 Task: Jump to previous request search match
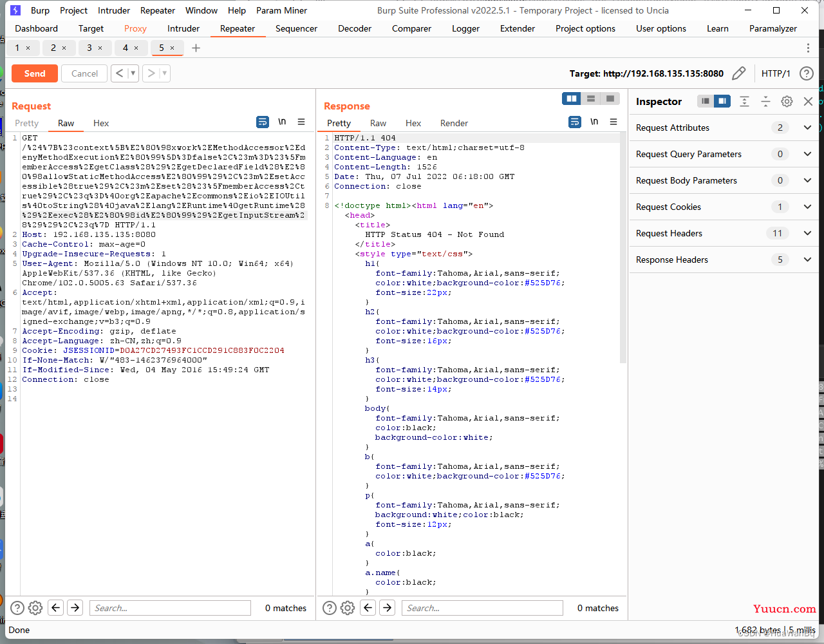pos(56,607)
